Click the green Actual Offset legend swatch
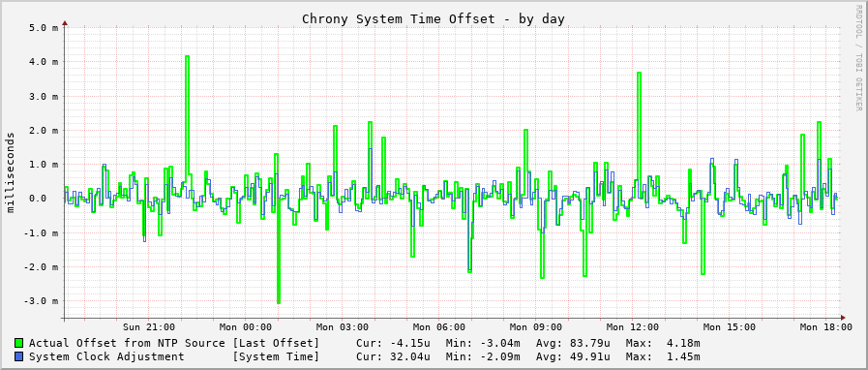 [19, 343]
